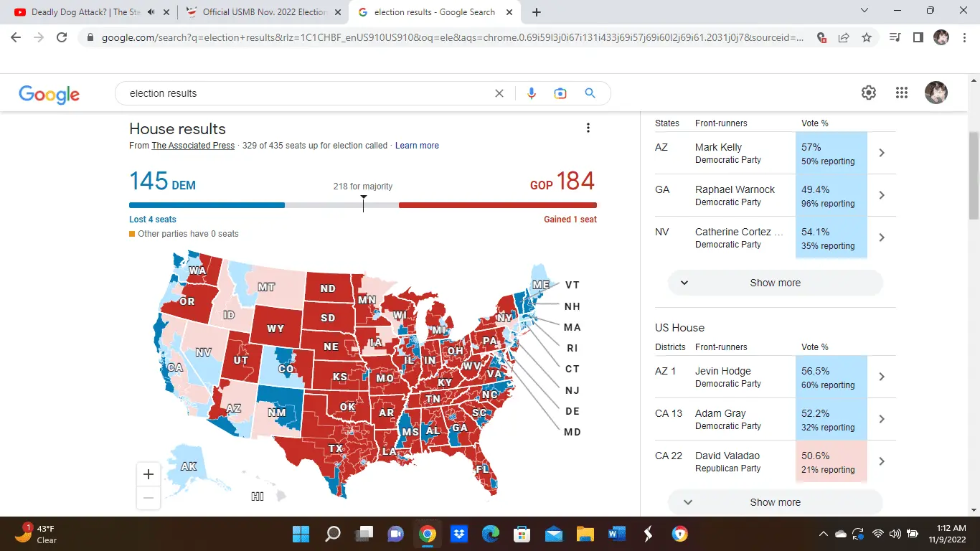Select Montana (MT) on the map
Image resolution: width=980 pixels, height=551 pixels.
pyautogui.click(x=266, y=288)
